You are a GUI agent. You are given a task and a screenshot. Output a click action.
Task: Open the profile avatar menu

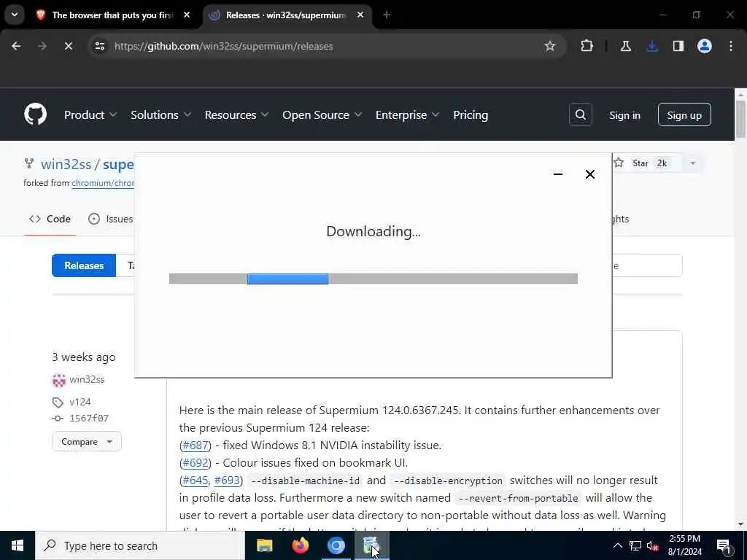705,46
